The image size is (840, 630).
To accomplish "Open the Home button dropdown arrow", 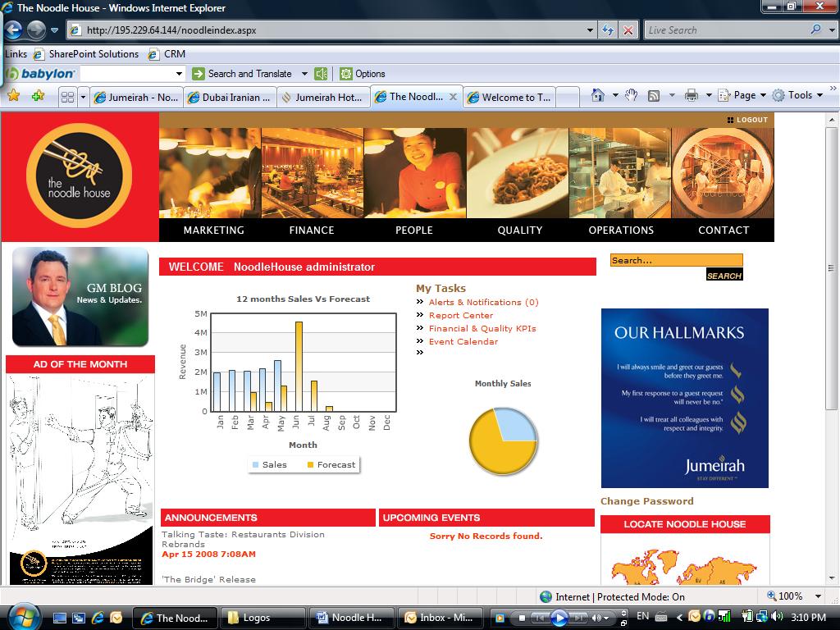I will [x=615, y=95].
